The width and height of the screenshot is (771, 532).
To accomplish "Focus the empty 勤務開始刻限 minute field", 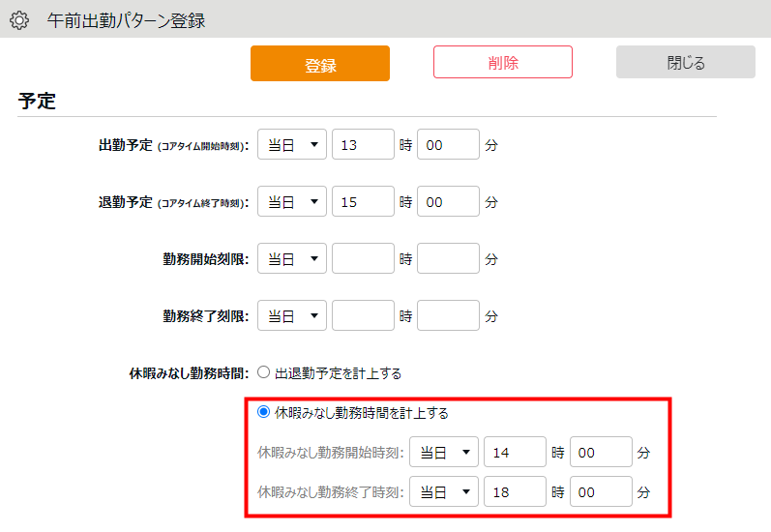I will click(x=448, y=259).
